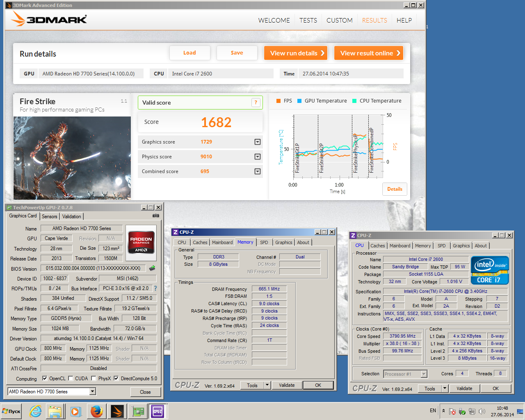Click the Load button in Run details
525x420 pixels.
pos(189,53)
